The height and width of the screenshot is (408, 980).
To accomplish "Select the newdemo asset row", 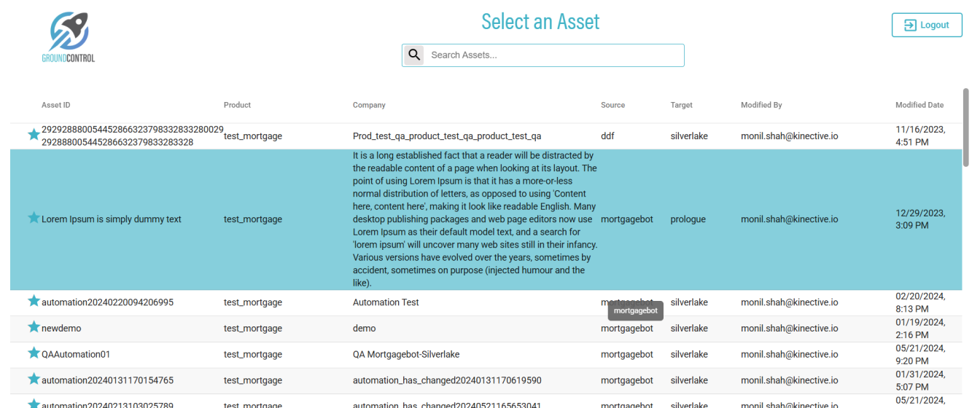I will click(61, 329).
